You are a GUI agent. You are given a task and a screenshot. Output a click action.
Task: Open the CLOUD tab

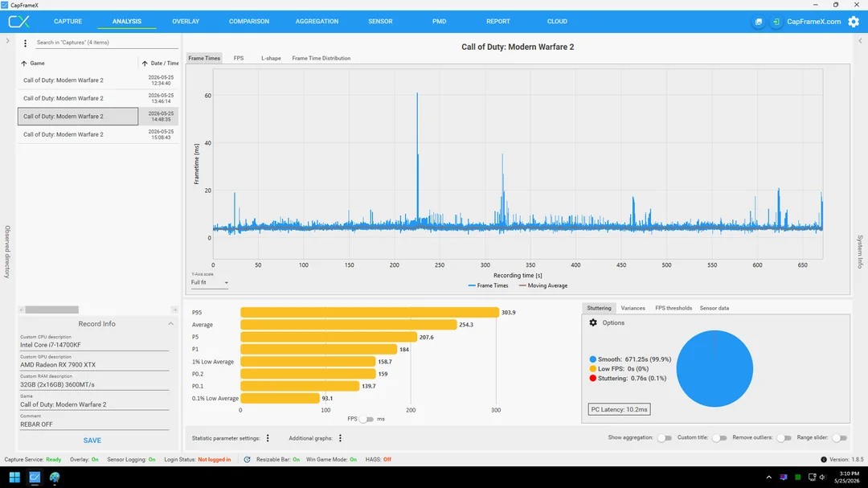557,22
